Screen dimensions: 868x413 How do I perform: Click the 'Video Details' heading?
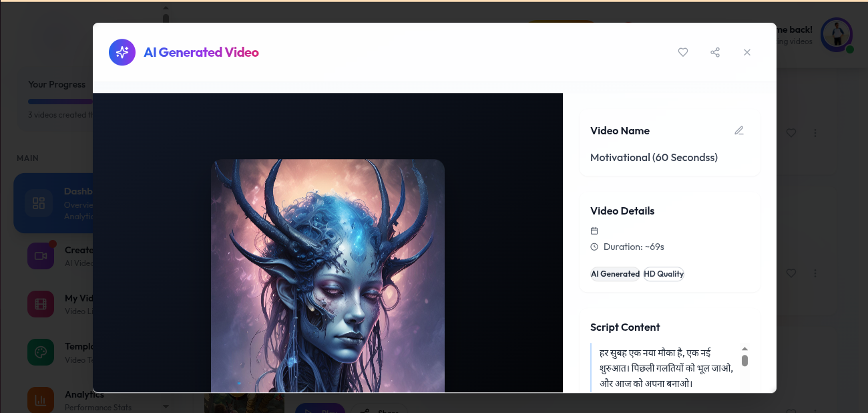pos(622,211)
